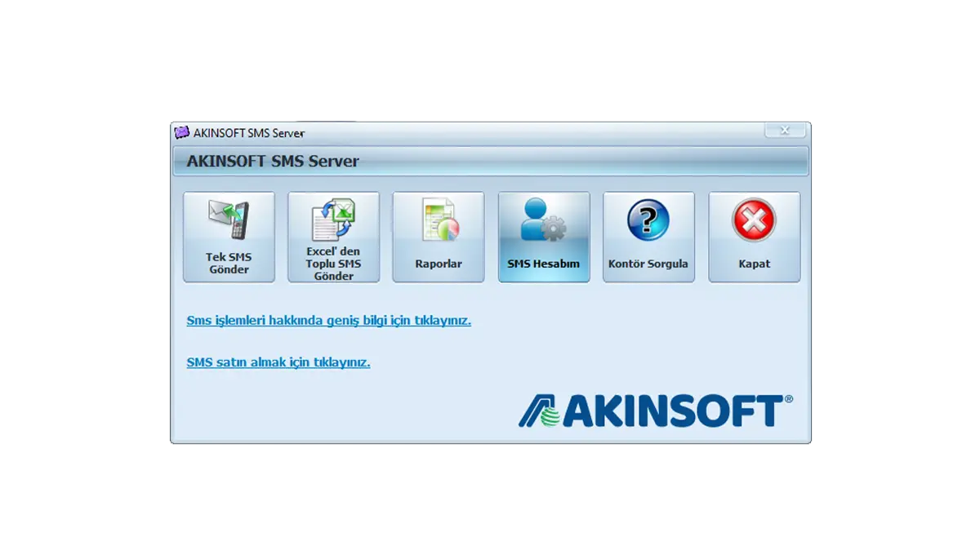Screen dimensions: 980x533
Task: Open the Raporlar reports button
Action: click(x=439, y=238)
